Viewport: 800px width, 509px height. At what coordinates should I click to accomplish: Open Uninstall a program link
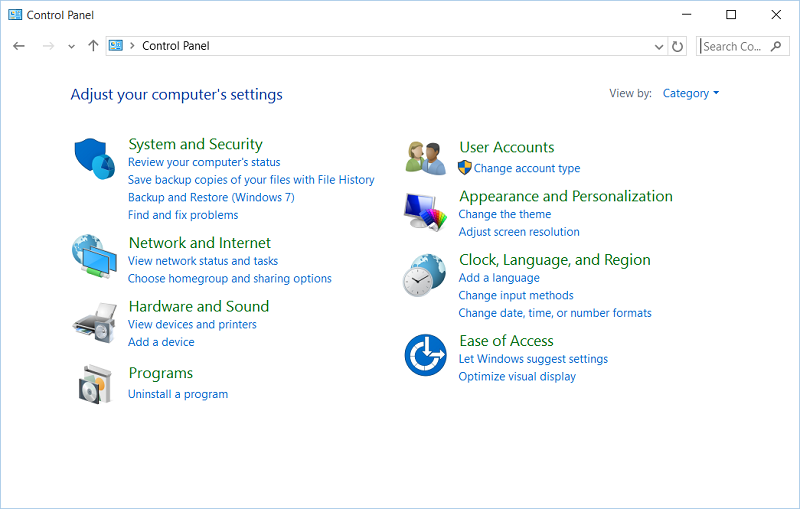pyautogui.click(x=178, y=394)
